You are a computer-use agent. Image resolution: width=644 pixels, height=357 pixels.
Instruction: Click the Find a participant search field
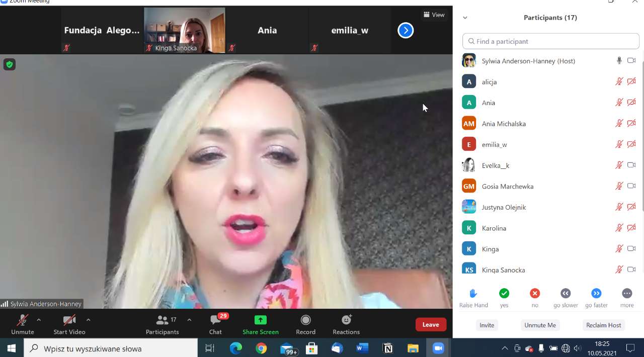click(x=551, y=41)
